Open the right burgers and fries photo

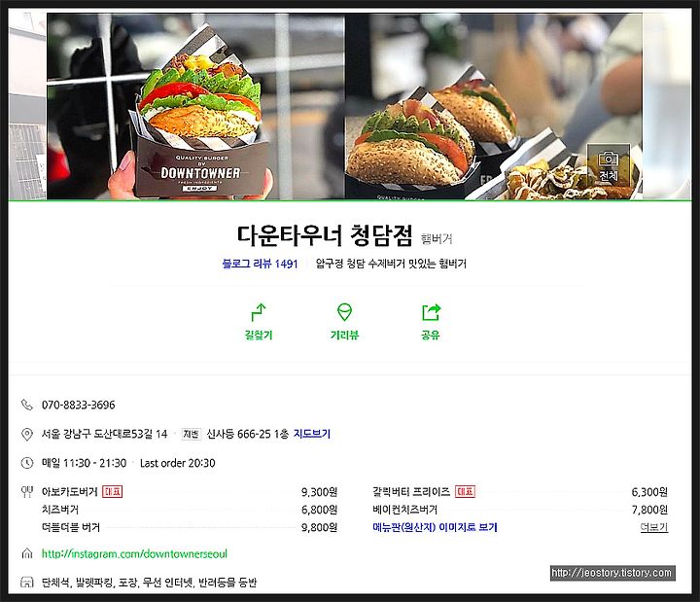pos(494,106)
